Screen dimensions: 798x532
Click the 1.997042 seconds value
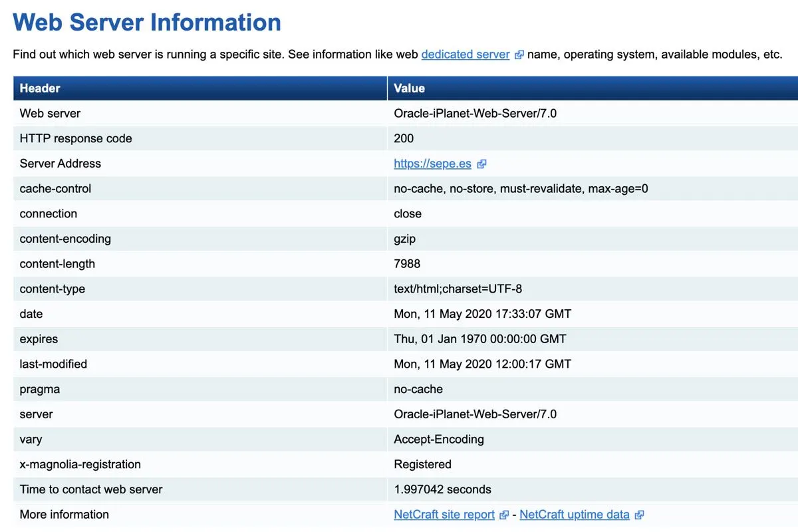[443, 489]
